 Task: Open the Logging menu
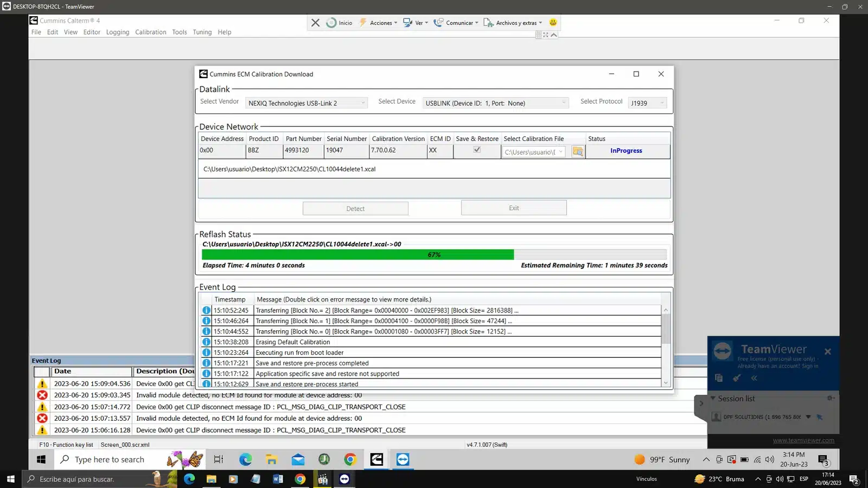pos(118,32)
